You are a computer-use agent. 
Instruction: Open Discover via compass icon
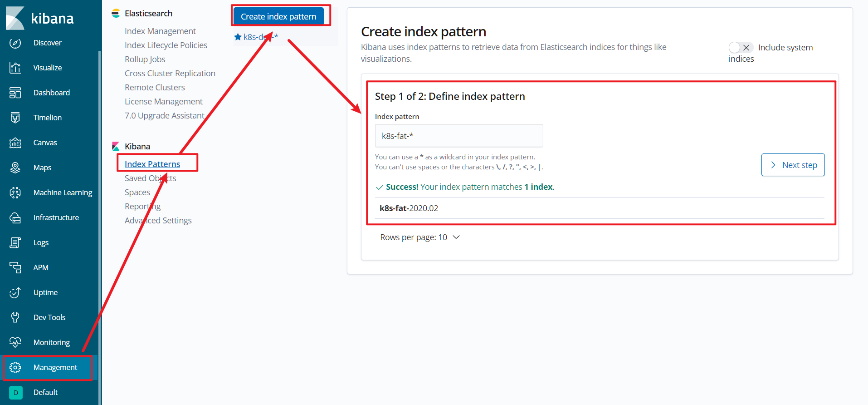(x=15, y=43)
